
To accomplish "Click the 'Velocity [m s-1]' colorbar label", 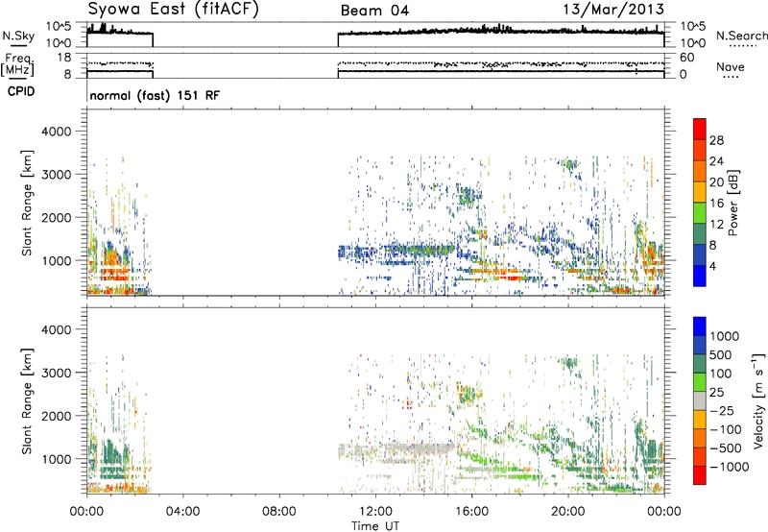I will 758,401.
